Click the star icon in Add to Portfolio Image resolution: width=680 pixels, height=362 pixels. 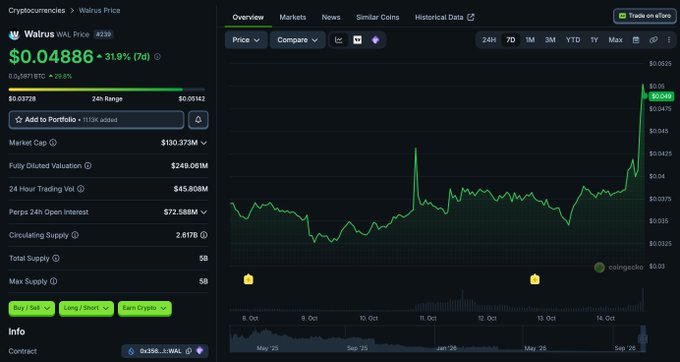tap(19, 120)
